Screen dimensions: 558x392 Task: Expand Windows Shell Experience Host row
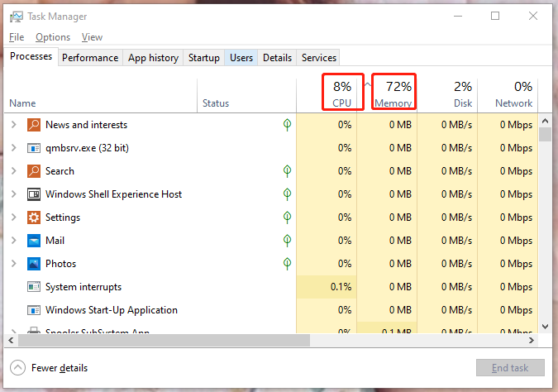[x=13, y=194]
